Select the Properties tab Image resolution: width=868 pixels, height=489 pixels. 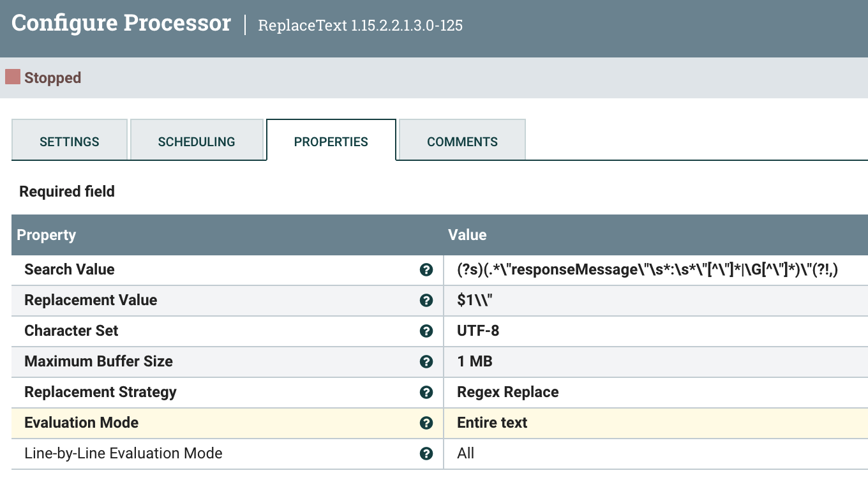coord(331,142)
